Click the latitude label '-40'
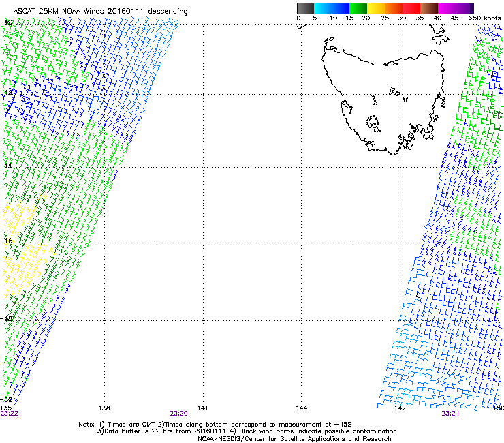The image size is (504, 443). 6,22
